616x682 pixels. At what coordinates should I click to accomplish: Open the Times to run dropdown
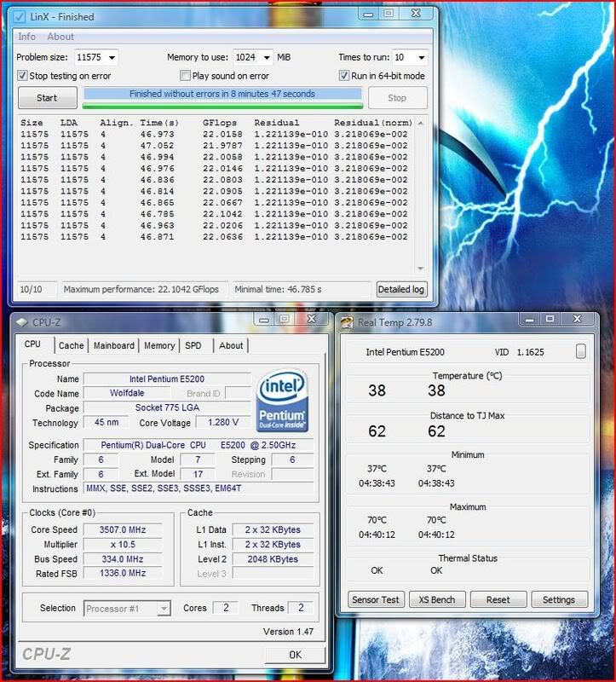[421, 57]
